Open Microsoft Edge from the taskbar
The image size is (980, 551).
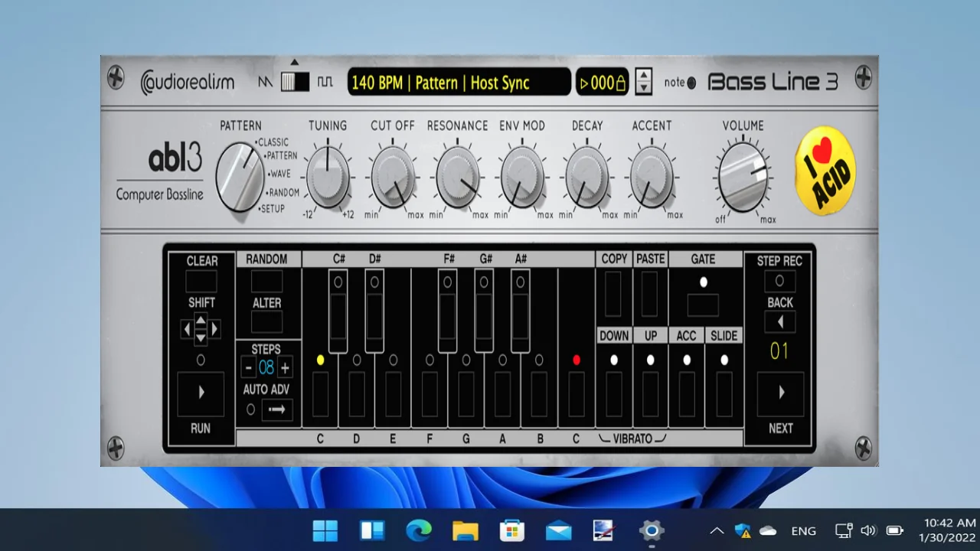pos(419,530)
